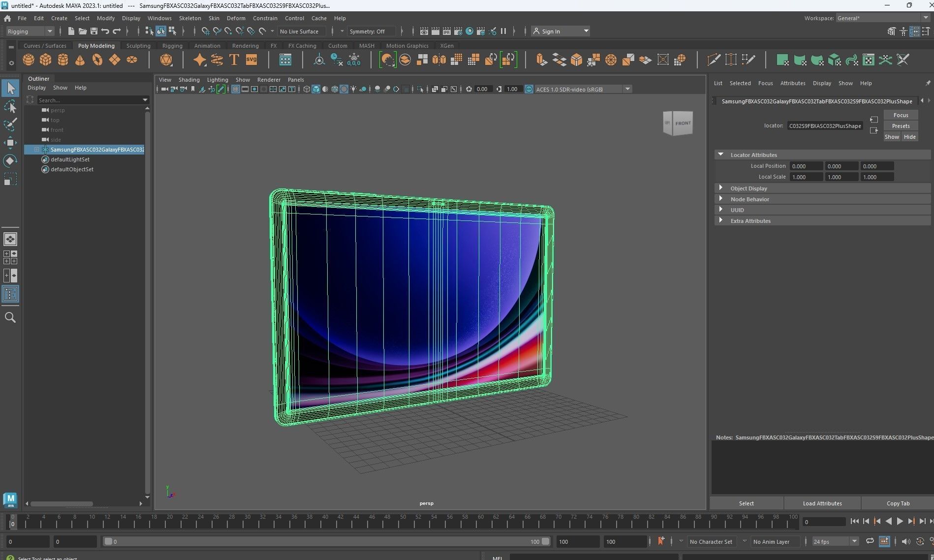The image size is (934, 560).
Task: Create a Poly Cylinder from the shelf
Action: 63,60
